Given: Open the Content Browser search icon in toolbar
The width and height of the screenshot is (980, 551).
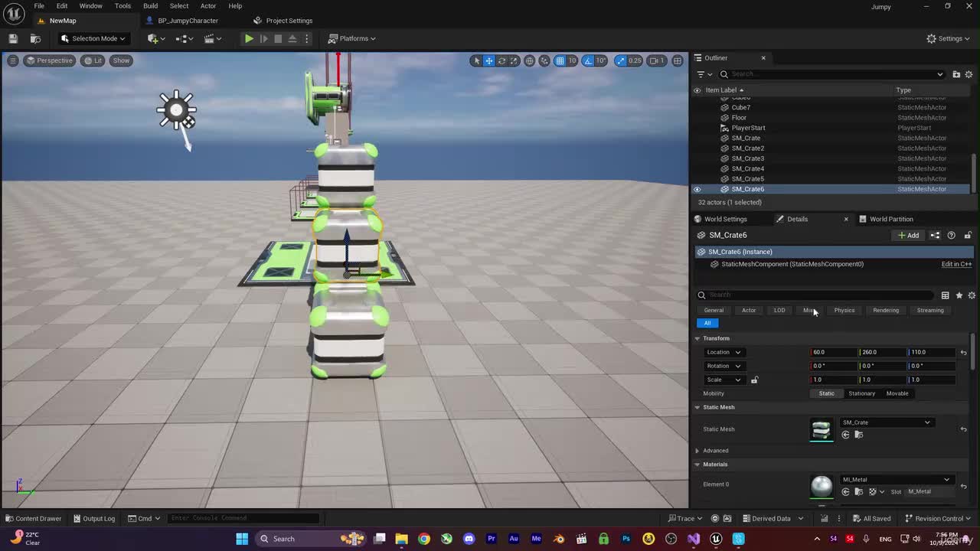Looking at the screenshot, I should coord(35,38).
